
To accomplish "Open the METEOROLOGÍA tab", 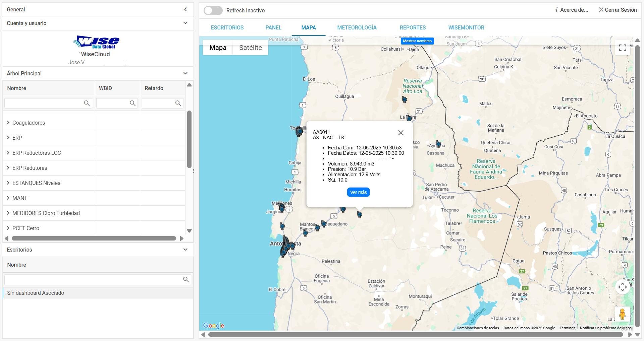I will click(357, 27).
